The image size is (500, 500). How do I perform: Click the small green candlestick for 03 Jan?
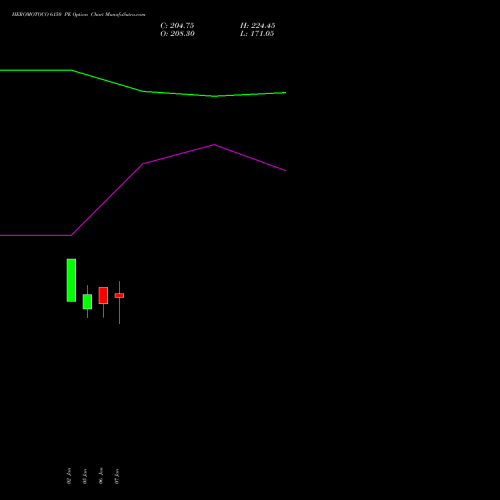coord(87,302)
